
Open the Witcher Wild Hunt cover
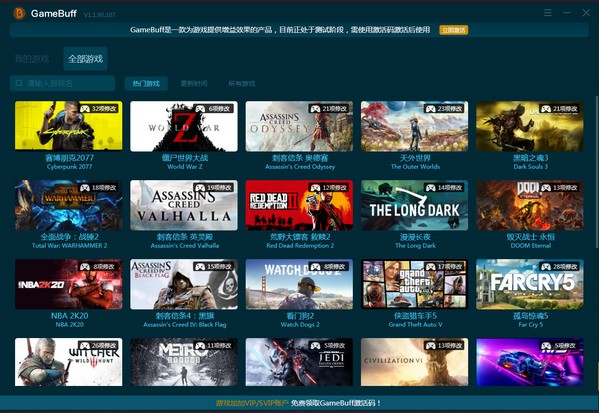click(x=69, y=362)
